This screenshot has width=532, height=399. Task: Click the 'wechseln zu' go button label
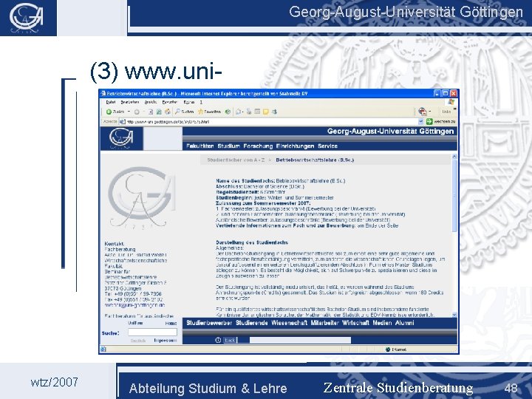445,121
